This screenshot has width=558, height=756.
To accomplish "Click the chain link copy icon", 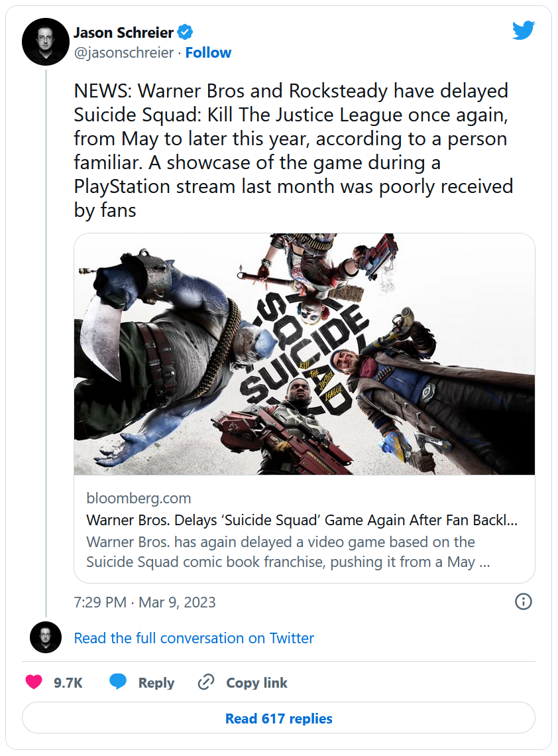I will (x=206, y=682).
